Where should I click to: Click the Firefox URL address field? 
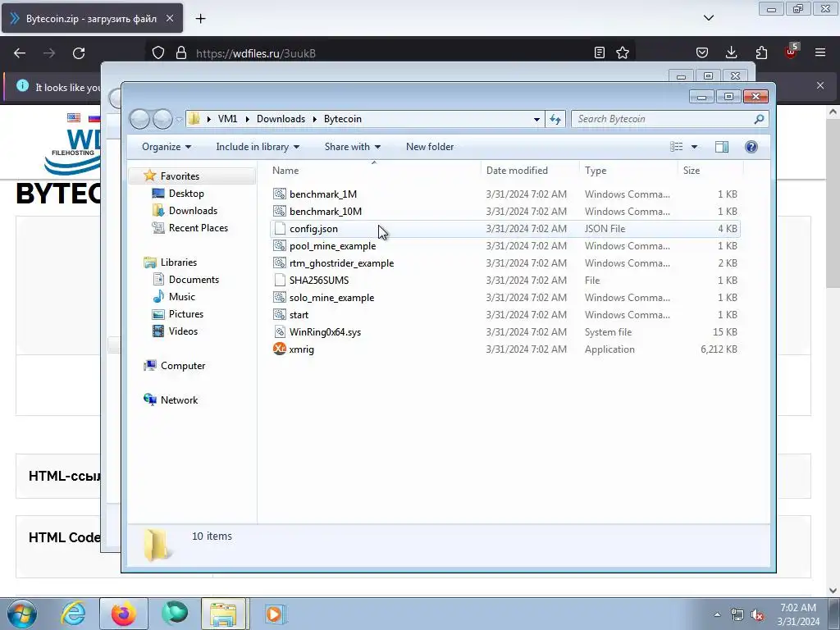click(391, 53)
